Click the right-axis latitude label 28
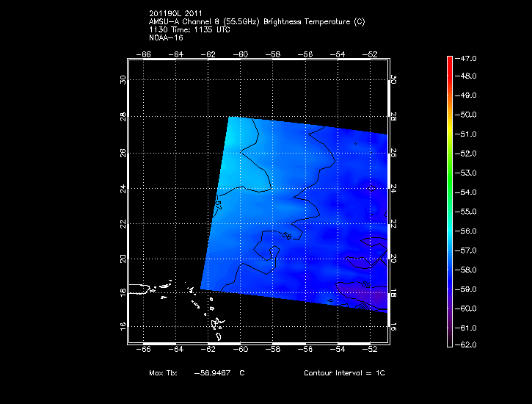Viewport: 532px width, 404px height. [393, 117]
